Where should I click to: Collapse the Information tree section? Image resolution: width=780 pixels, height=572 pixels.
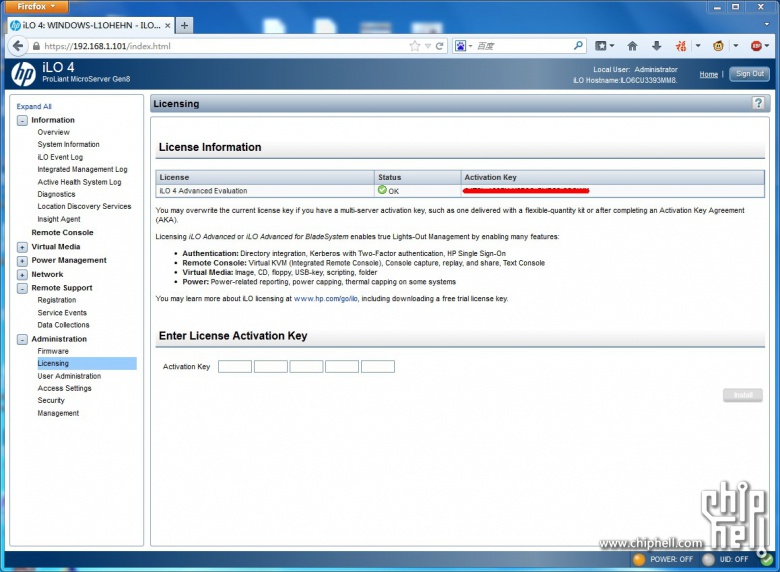[x=22, y=120]
